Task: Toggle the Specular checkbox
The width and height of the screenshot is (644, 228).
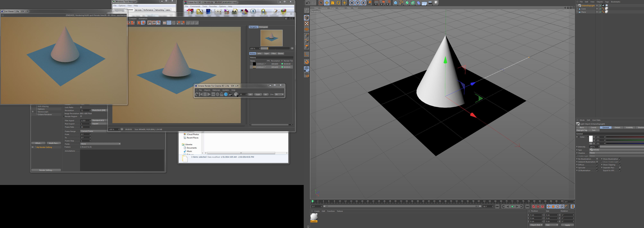Action: point(597,167)
